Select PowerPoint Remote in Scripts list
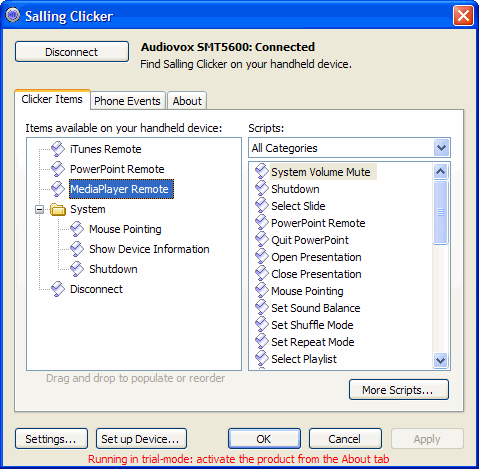The image size is (479, 469). point(318,223)
